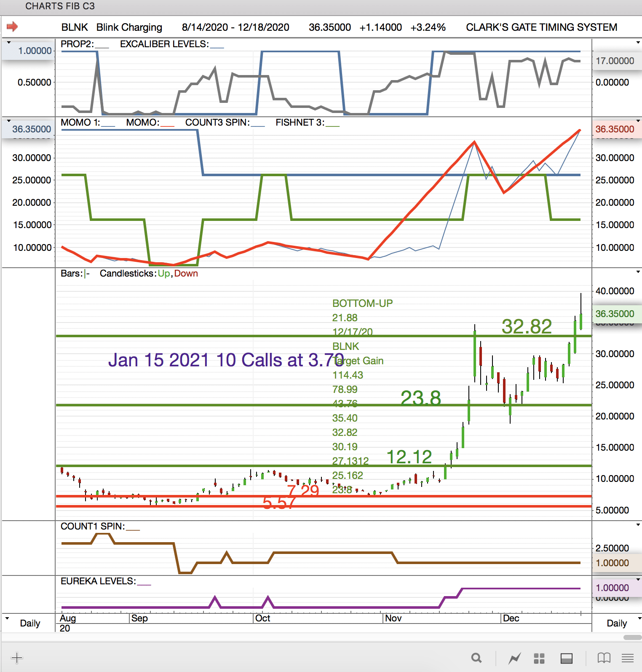Click the Dec label on the time axis
The image size is (642, 672).
pyautogui.click(x=511, y=618)
